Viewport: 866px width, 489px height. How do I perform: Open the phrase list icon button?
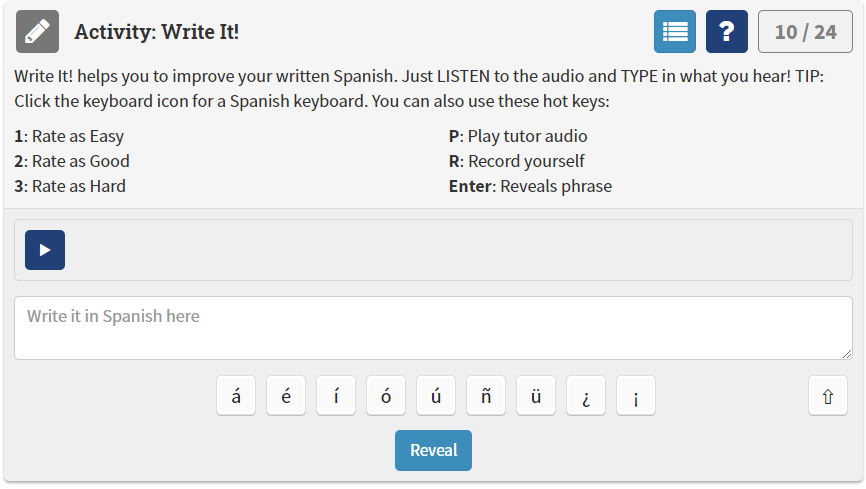click(675, 31)
